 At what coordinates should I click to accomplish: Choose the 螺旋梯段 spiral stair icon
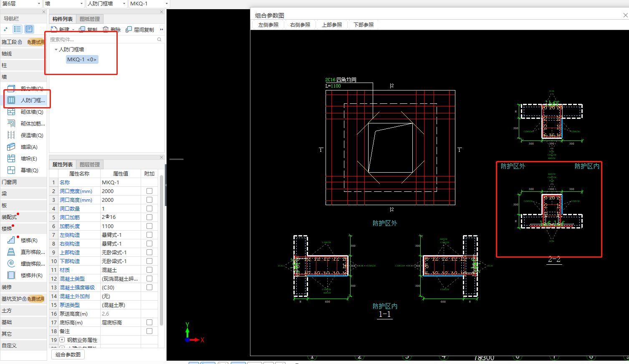pyautogui.click(x=11, y=264)
